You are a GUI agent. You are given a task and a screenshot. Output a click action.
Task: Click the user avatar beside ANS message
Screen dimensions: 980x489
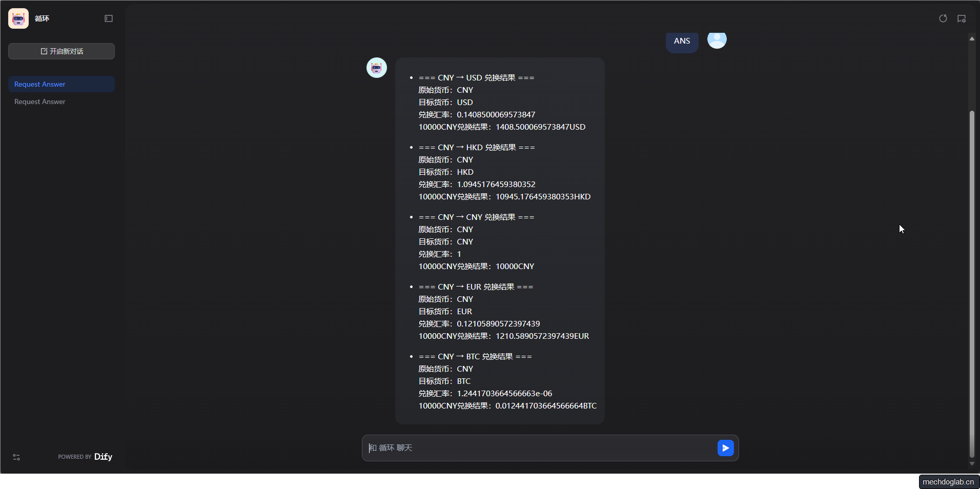[x=717, y=40]
